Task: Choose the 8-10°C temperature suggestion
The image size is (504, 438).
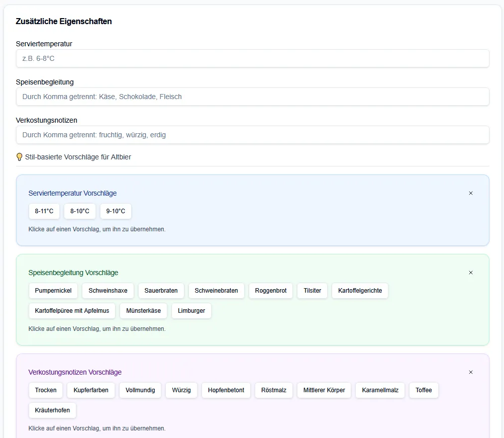Action: click(x=80, y=211)
